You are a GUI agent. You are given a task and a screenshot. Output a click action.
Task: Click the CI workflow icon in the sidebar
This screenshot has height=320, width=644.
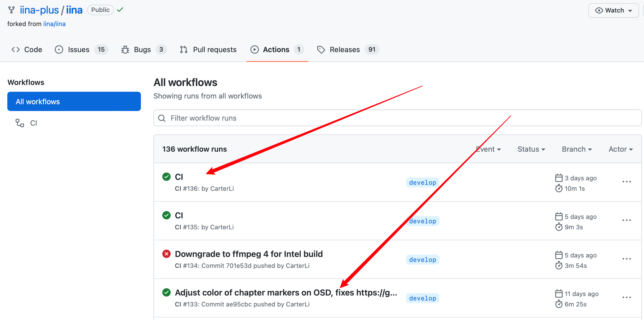(20, 123)
